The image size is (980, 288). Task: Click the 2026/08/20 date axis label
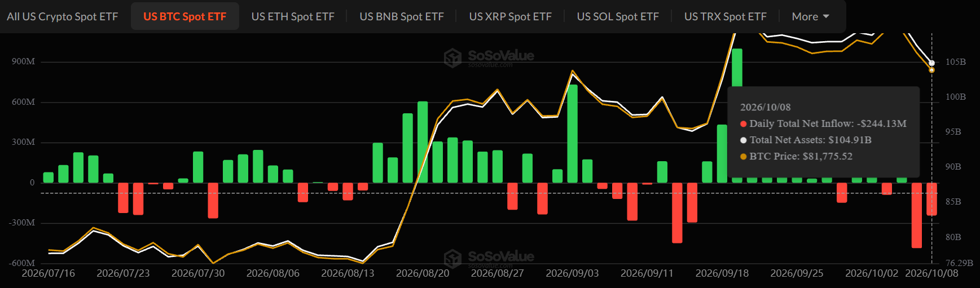(423, 273)
